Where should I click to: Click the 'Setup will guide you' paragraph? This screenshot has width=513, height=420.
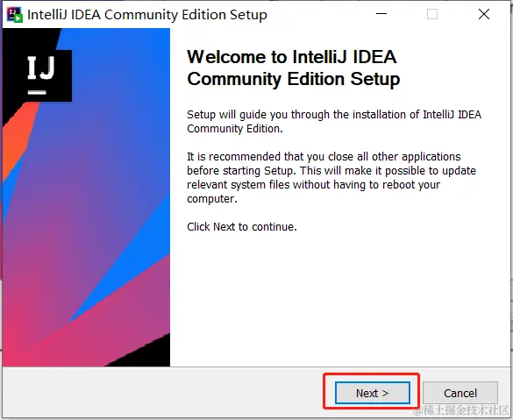334,121
